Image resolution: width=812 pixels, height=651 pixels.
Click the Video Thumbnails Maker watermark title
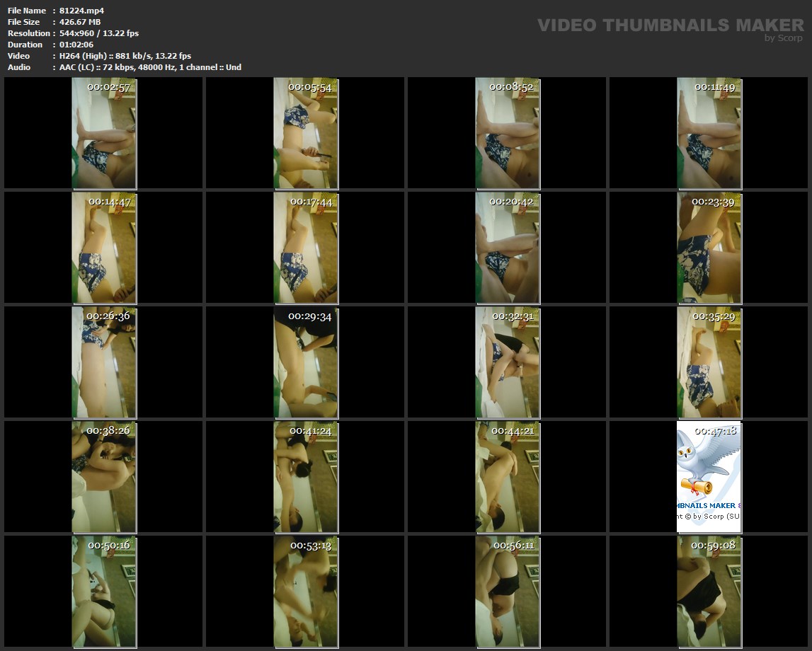(x=670, y=25)
